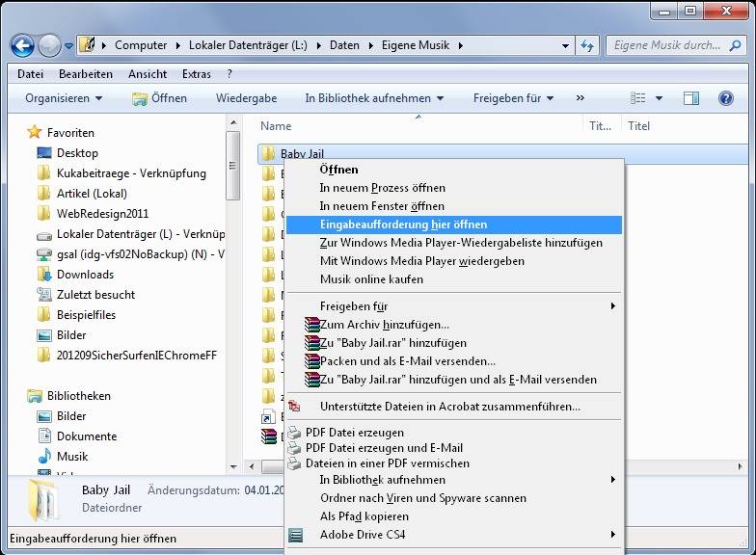
Task: Open the view options dropdown arrow
Action: [x=659, y=98]
